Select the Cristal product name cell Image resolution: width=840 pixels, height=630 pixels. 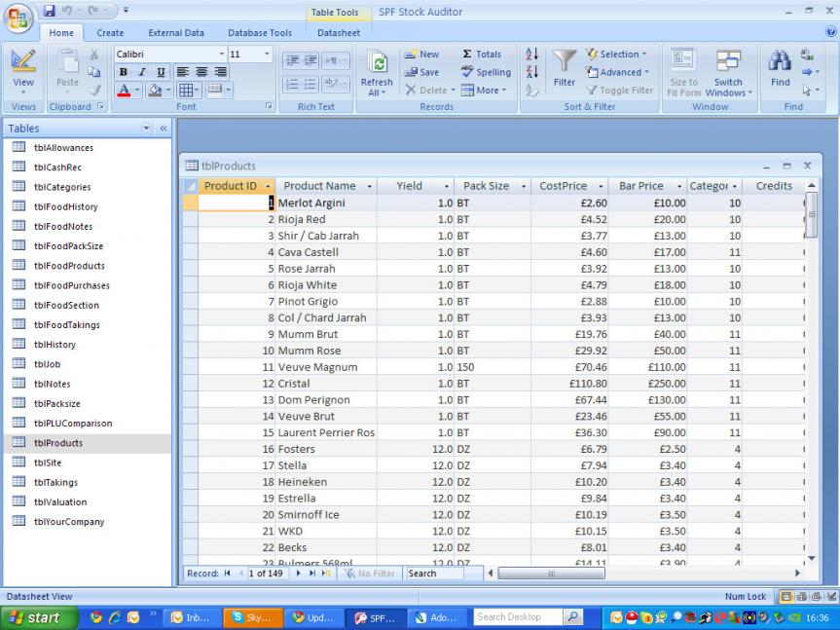pyautogui.click(x=326, y=384)
